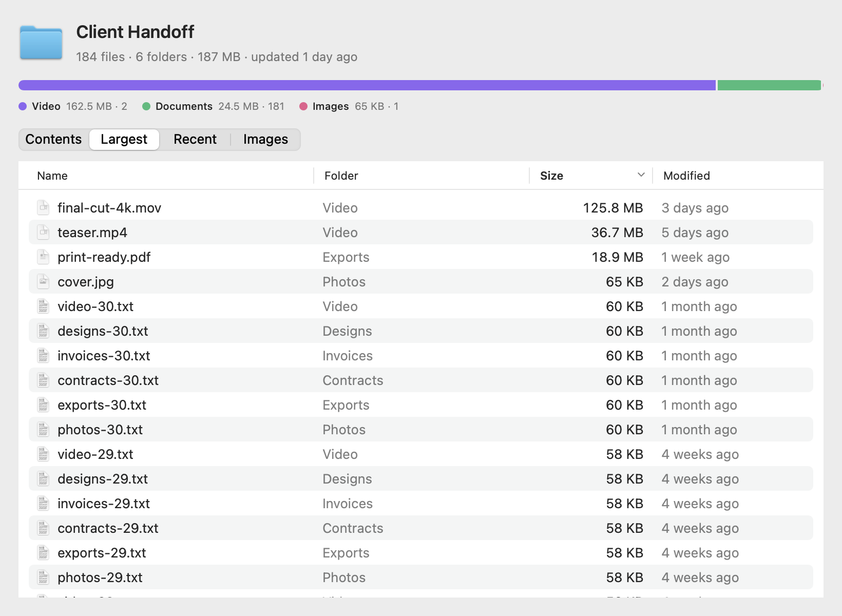Click the '184 files · 6 folders' summary text

point(131,57)
